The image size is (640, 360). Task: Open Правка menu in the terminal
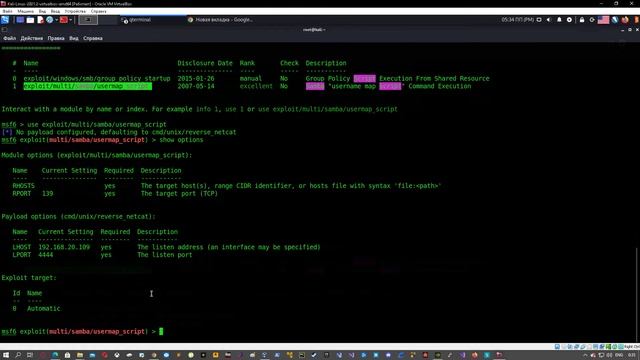point(56,38)
